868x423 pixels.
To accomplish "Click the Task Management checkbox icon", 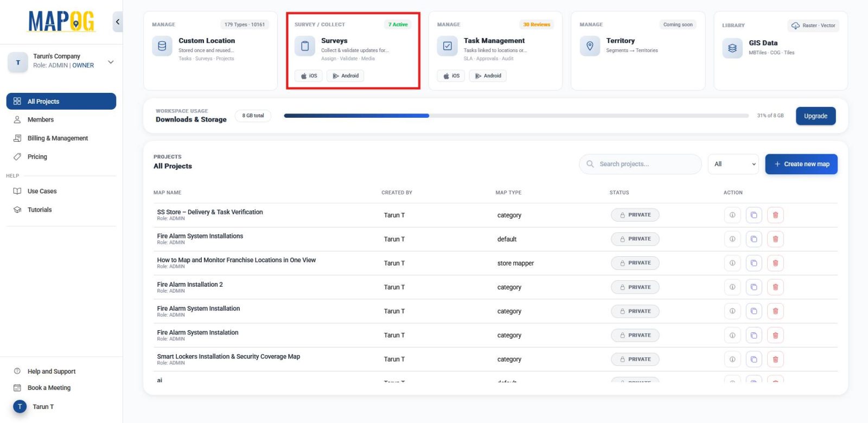I will click(447, 46).
